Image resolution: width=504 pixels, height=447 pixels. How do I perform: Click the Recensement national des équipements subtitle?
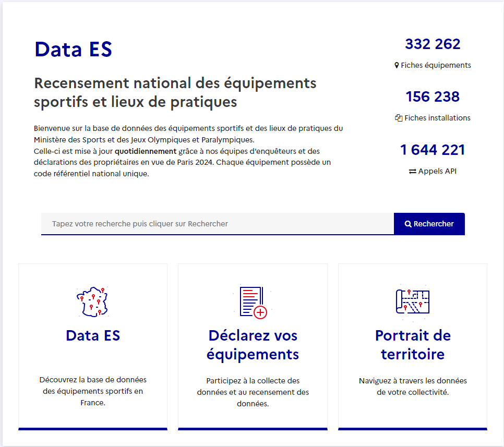pos(175,92)
